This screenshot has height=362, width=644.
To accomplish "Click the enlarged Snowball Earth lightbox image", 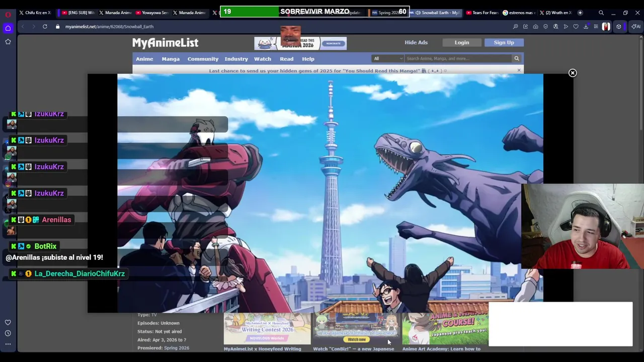I will (x=330, y=194).
